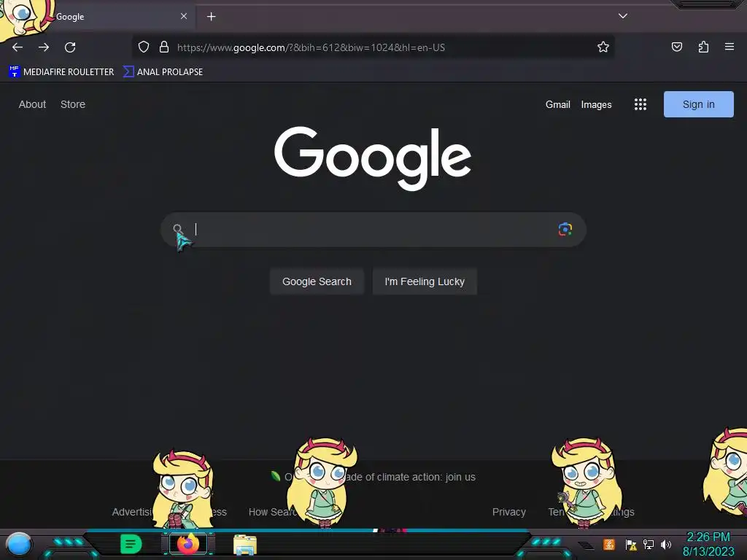Close the Google tab
The height and width of the screenshot is (560, 747).
184,16
